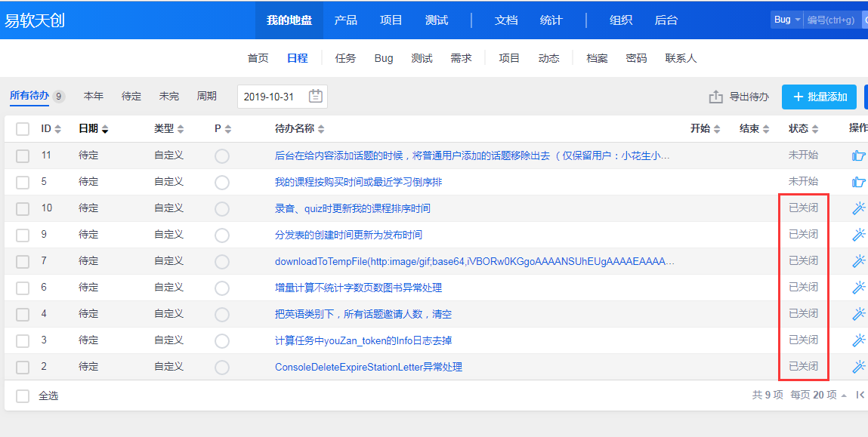The image size is (868, 437).
Task: Switch to the 任务 sub-navigation tab
Action: tap(345, 58)
